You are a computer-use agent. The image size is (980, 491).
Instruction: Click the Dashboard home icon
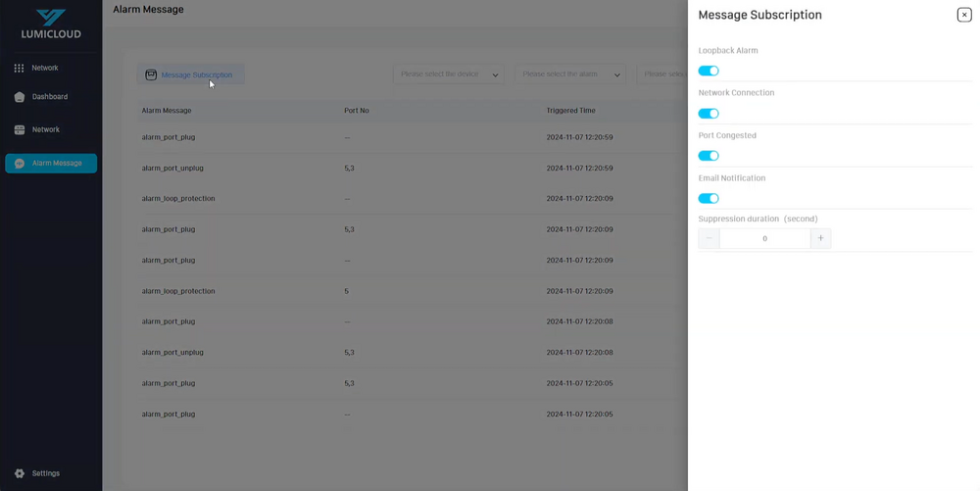click(19, 97)
